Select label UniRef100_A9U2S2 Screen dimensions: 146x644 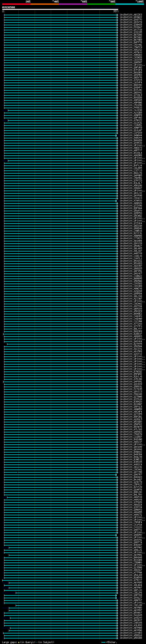point(131,50)
